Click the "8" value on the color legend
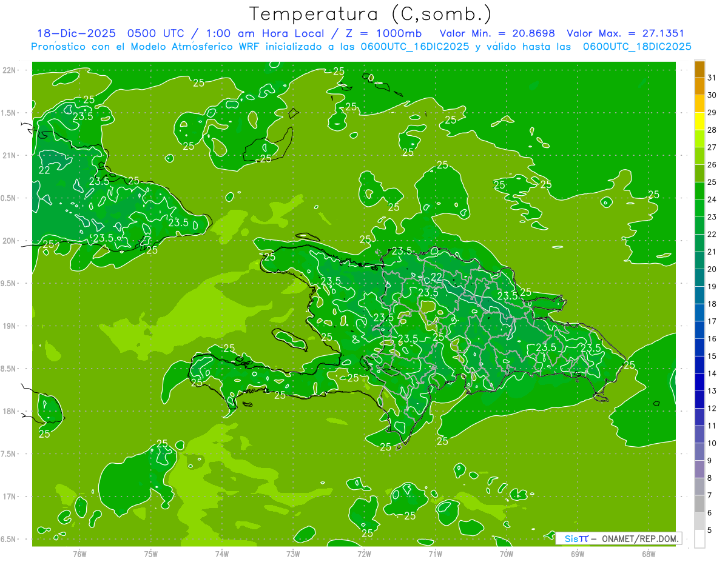The height and width of the screenshot is (562, 728). click(x=710, y=478)
